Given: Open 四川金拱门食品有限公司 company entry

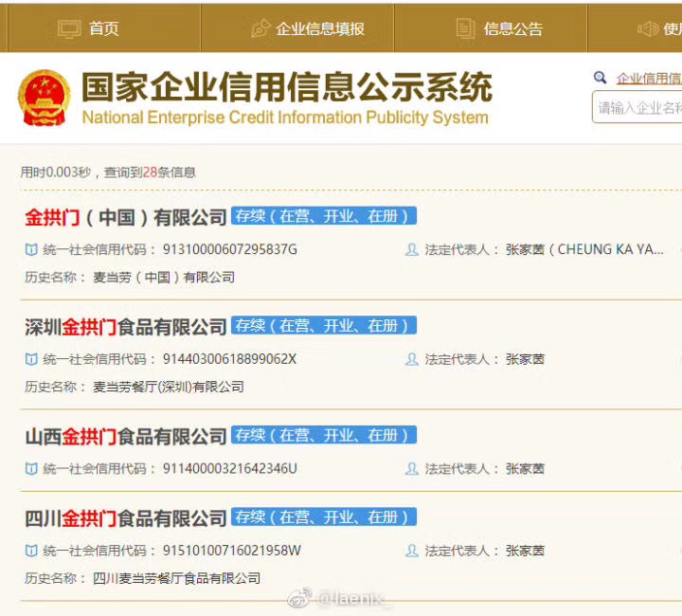Looking at the screenshot, I should 126,518.
